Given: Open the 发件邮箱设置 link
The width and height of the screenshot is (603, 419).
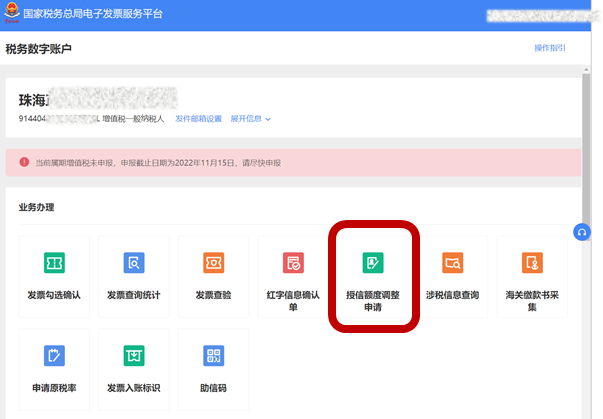Looking at the screenshot, I should pos(198,119).
